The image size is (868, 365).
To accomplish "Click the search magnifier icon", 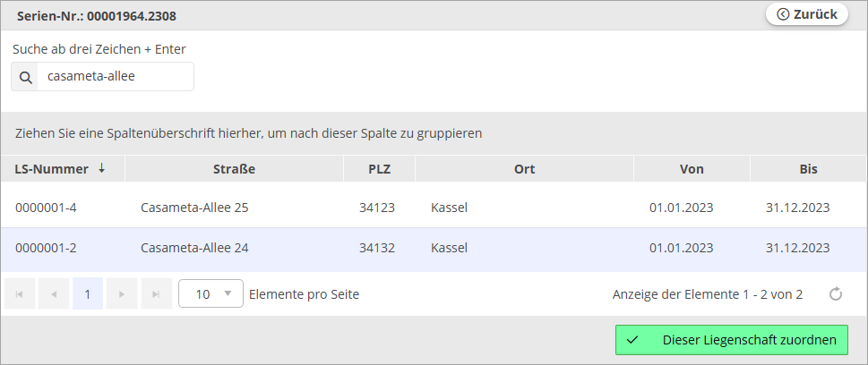I will [x=25, y=77].
